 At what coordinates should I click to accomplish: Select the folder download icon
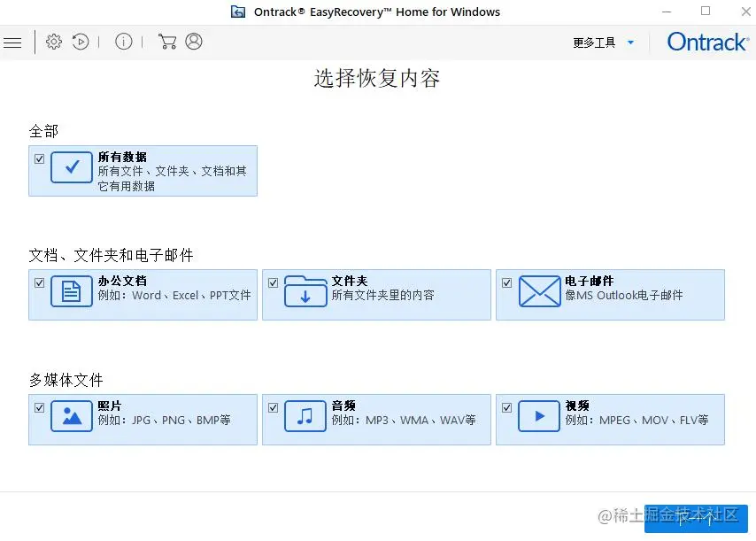tap(305, 291)
